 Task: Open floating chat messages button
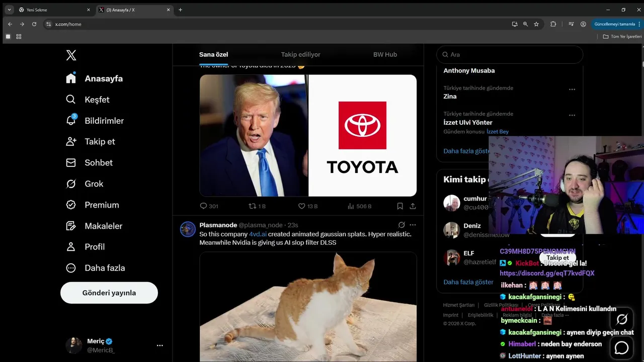coord(622,347)
